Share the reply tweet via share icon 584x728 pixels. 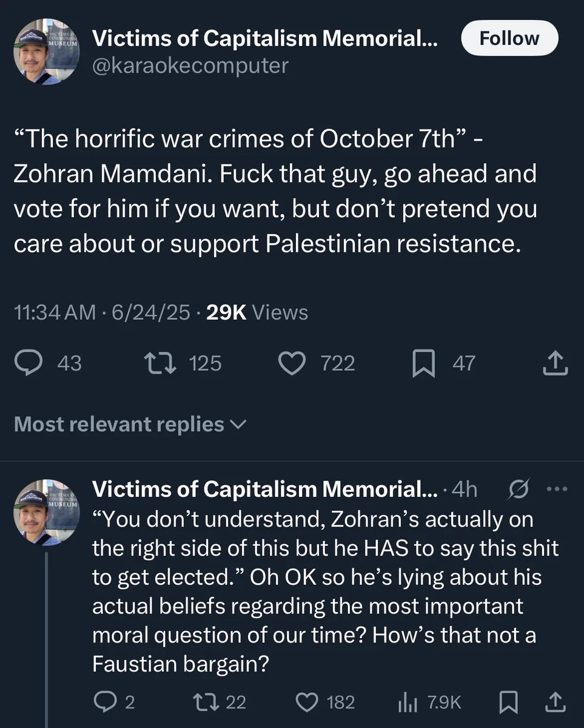click(555, 702)
